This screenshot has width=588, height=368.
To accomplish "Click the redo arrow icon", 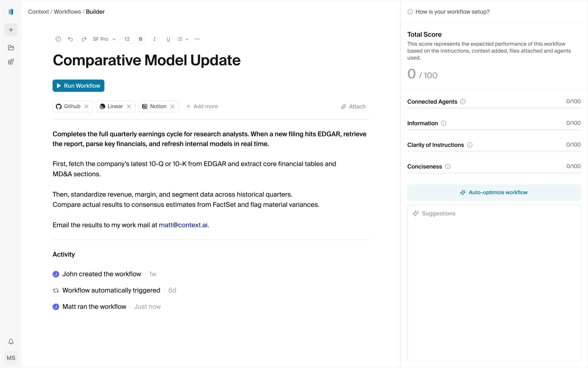I will (84, 39).
